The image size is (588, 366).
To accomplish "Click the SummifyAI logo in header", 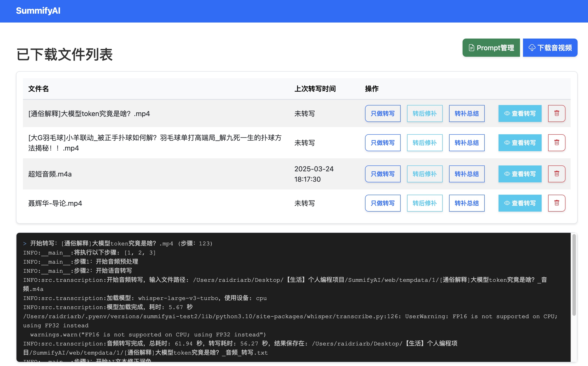I will [x=38, y=11].
